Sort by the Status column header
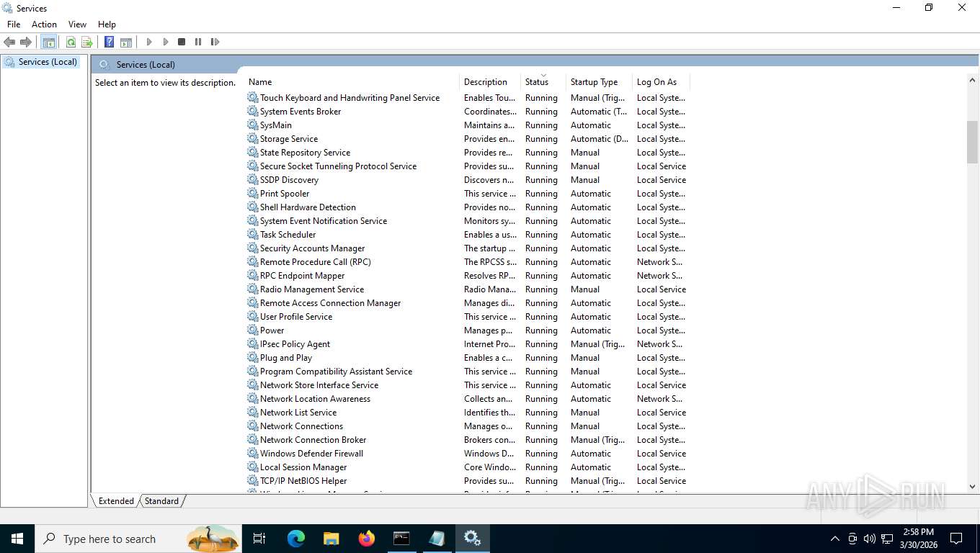This screenshot has height=553, width=980. click(x=543, y=82)
